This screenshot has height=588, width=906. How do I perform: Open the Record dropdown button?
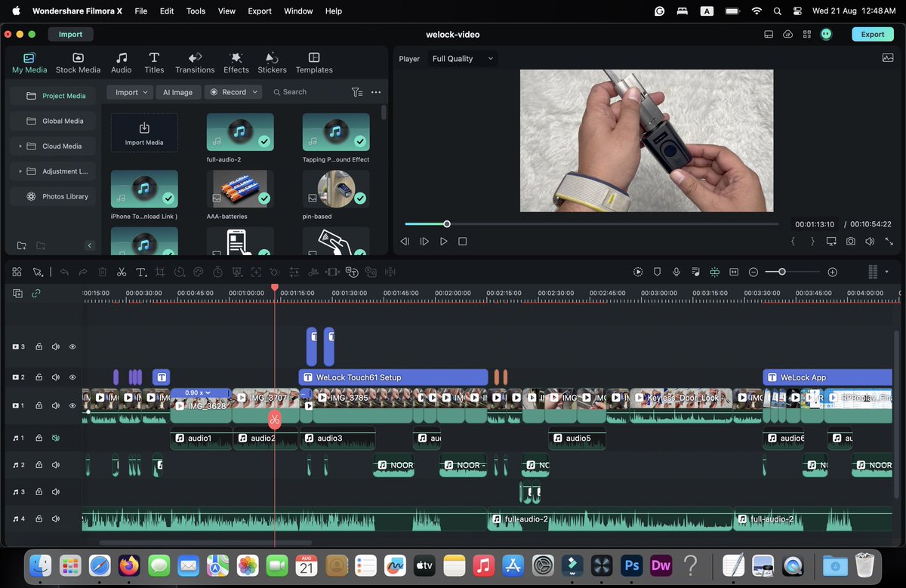click(233, 92)
